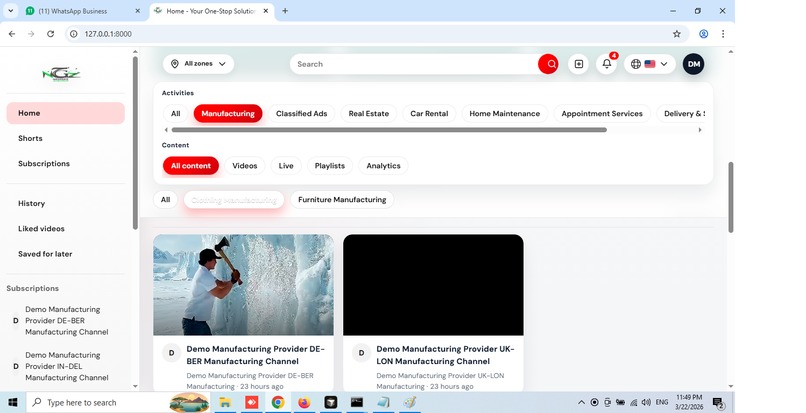Image resolution: width=806 pixels, height=413 pixels.
Task: Open IN-DEL Manufacturing Channel subscription
Action: tap(65, 366)
